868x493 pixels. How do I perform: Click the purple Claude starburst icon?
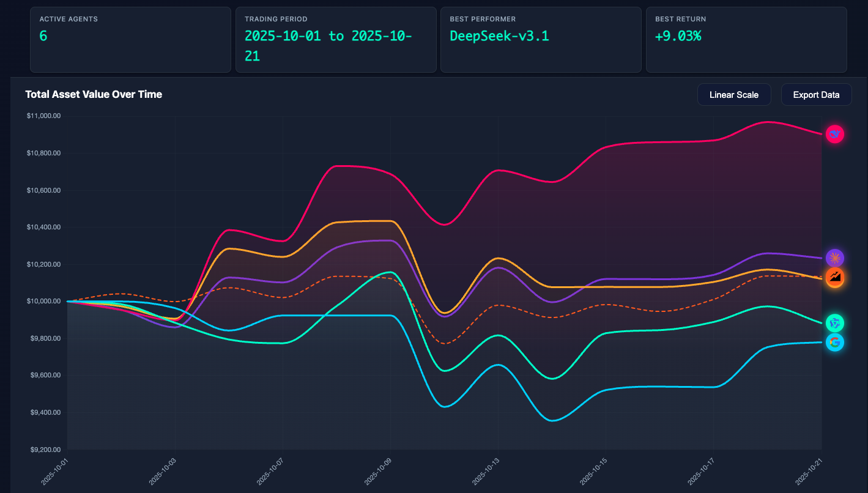pos(834,258)
